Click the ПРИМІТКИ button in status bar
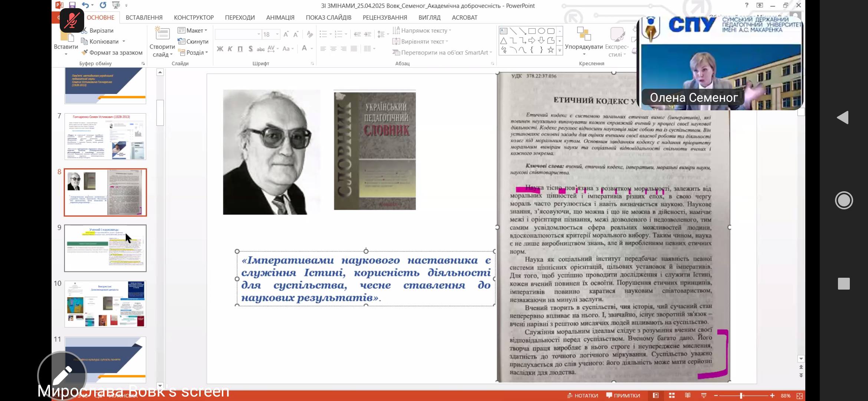Screen dimensions: 868x401 pos(623,395)
